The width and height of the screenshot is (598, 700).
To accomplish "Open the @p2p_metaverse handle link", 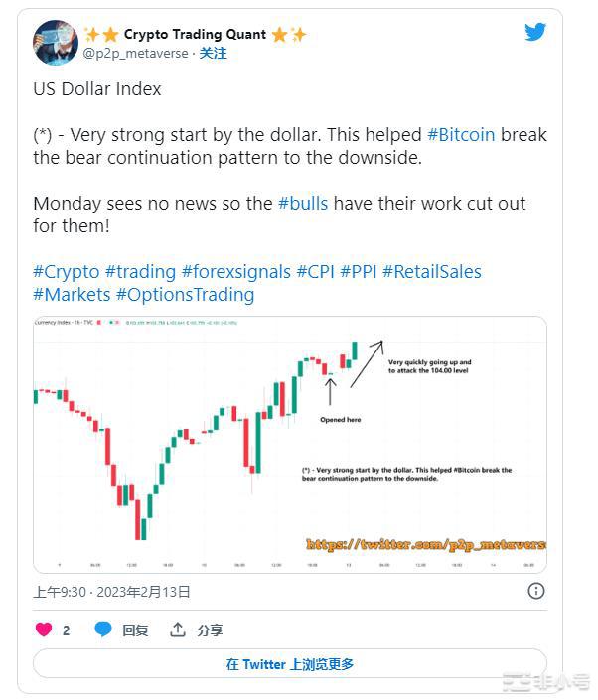I will 135,54.
